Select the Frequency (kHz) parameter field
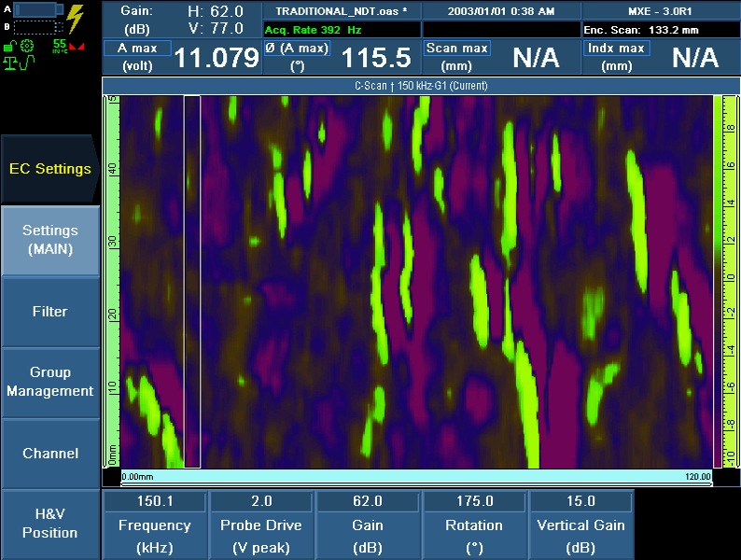This screenshot has height=560, width=741. (x=155, y=525)
